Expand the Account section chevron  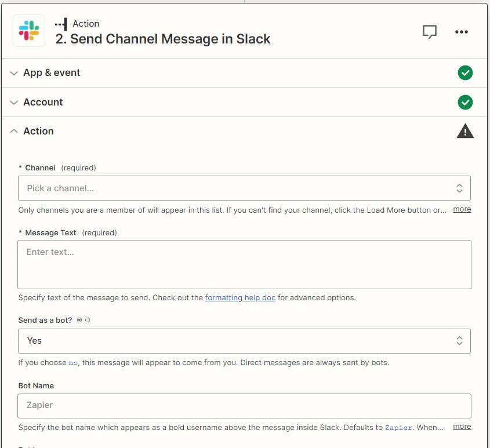tap(14, 103)
